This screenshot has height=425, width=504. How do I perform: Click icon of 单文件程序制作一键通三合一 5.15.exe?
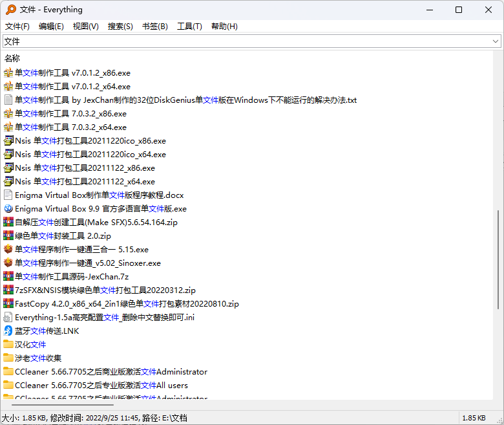coord(8,249)
